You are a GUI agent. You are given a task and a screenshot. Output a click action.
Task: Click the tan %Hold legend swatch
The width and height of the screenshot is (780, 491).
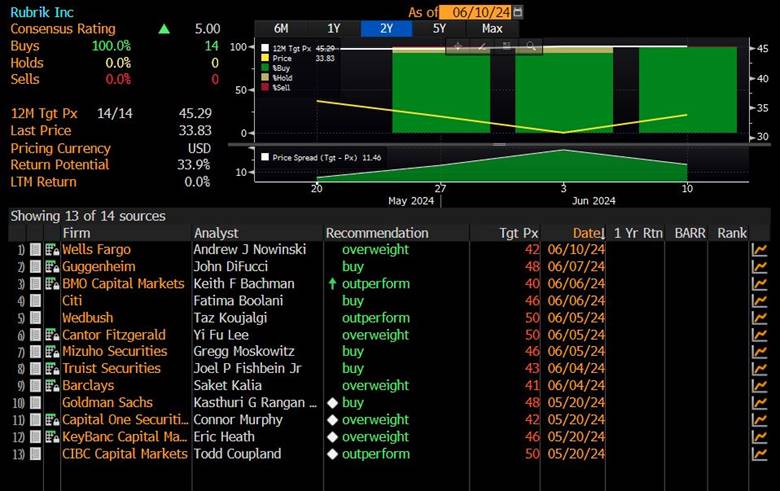265,78
